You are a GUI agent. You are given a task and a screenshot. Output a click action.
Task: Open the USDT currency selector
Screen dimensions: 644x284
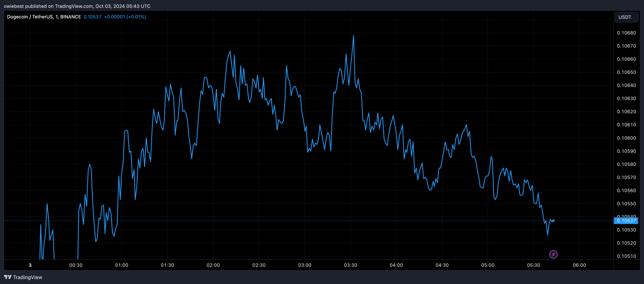(626, 17)
